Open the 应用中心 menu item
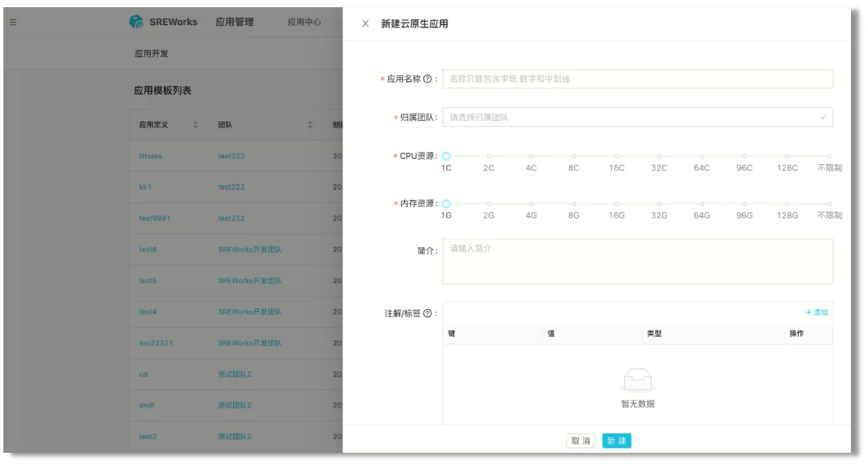The image size is (868, 465). click(x=304, y=22)
